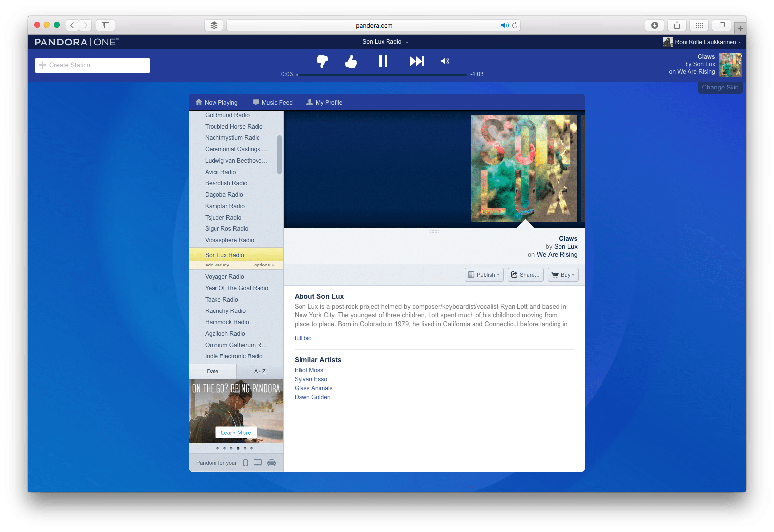Image resolution: width=774 pixels, height=532 pixels.
Task: Click the car device icon
Action: [x=271, y=463]
